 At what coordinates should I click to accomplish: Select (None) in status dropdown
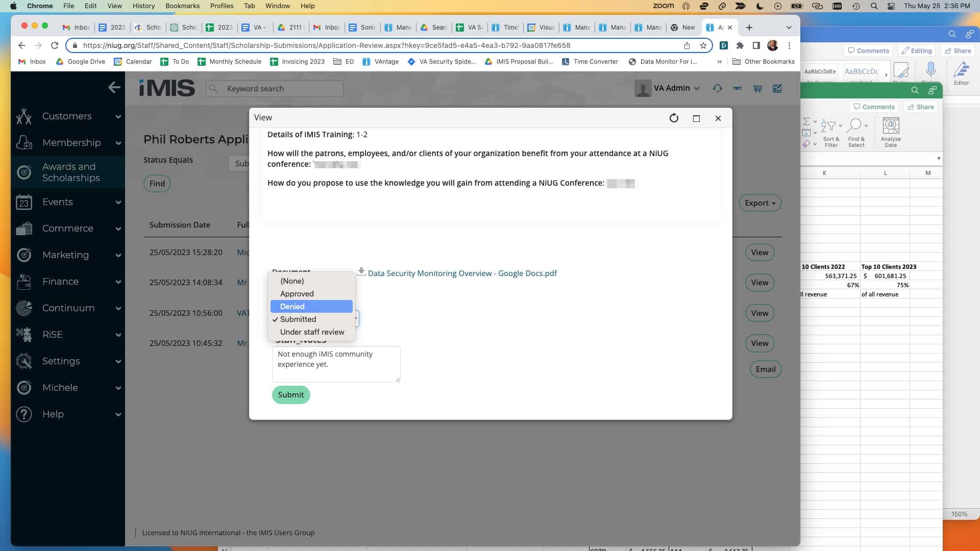(311, 281)
